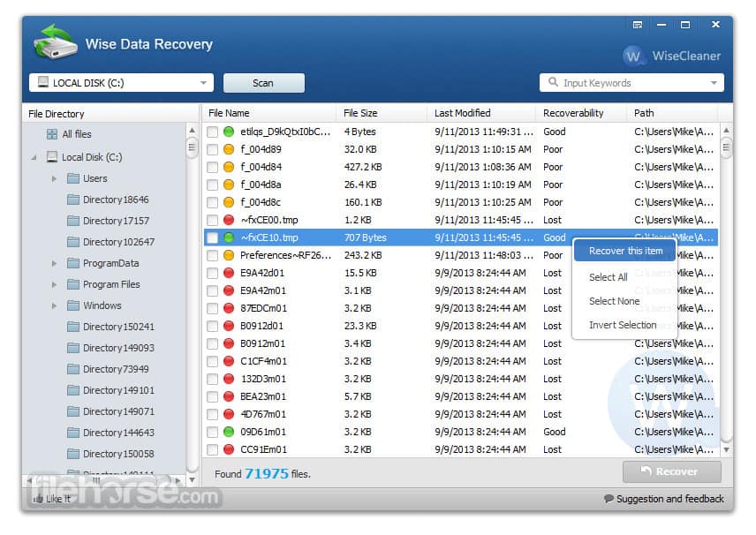The image size is (756, 535).
Task: Check the box for f_004d89
Action: [212, 149]
